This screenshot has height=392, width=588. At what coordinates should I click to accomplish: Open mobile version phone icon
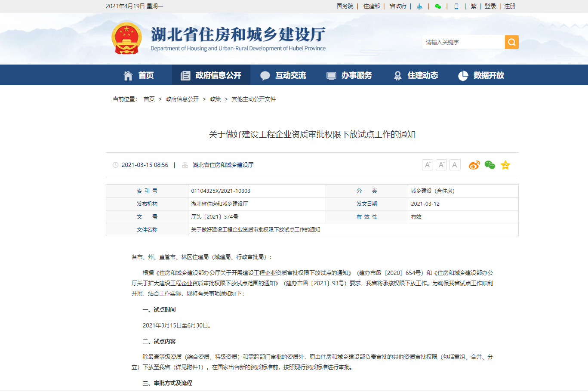[x=456, y=6]
